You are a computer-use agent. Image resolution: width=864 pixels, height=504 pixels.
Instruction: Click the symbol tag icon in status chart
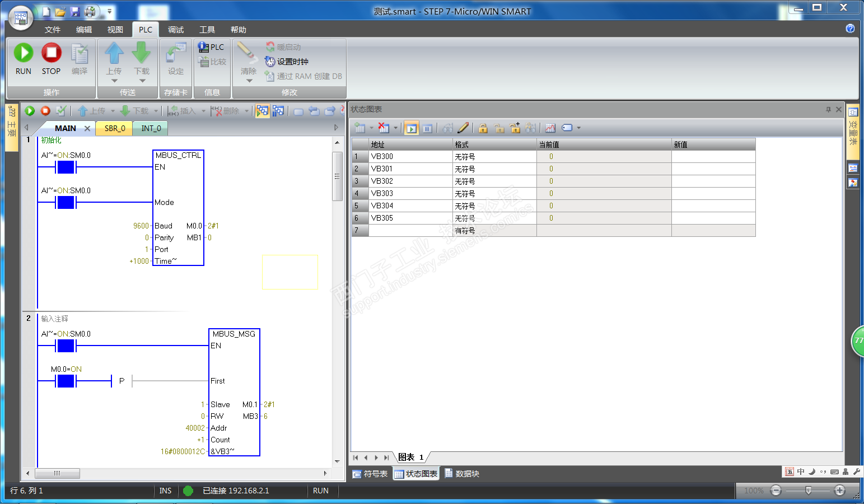pos(567,128)
